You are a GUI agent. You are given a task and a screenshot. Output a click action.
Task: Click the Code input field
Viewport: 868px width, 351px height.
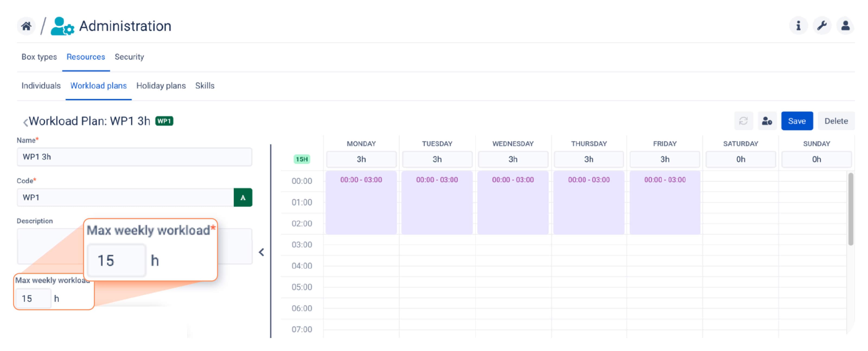tap(125, 197)
